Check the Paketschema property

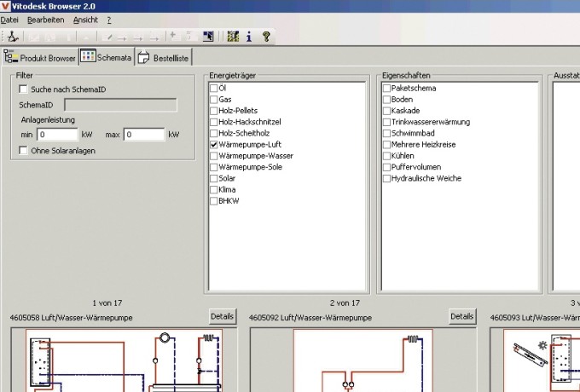386,89
